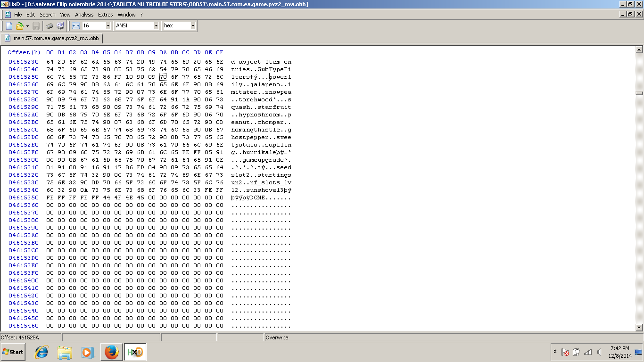
Task: Click decoded text containing DONE
Action: 261,197
